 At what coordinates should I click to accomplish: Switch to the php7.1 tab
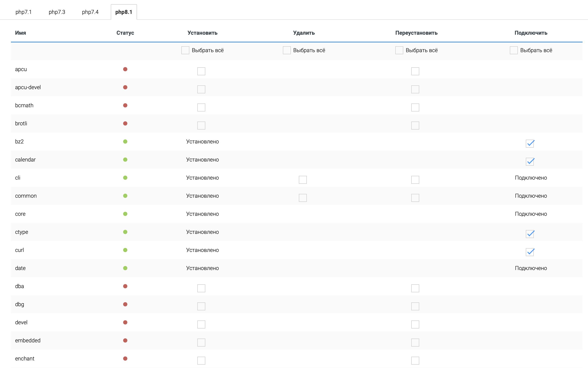23,12
